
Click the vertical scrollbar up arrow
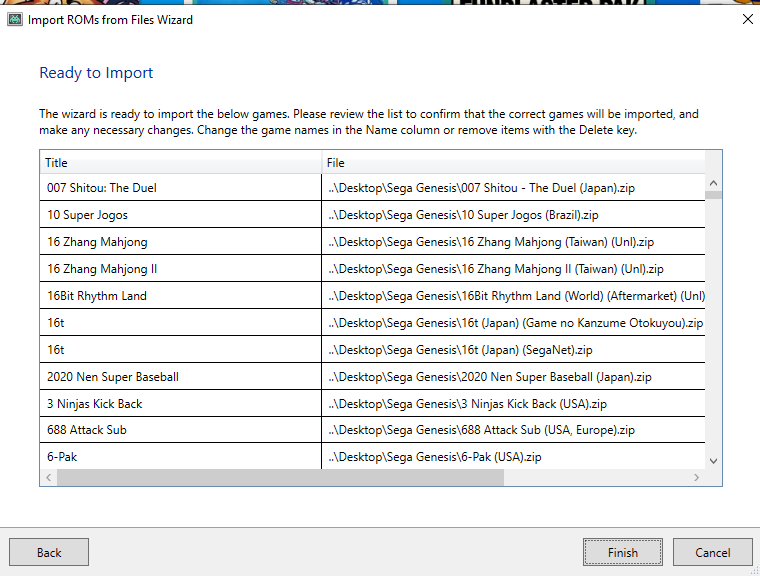coord(713,183)
